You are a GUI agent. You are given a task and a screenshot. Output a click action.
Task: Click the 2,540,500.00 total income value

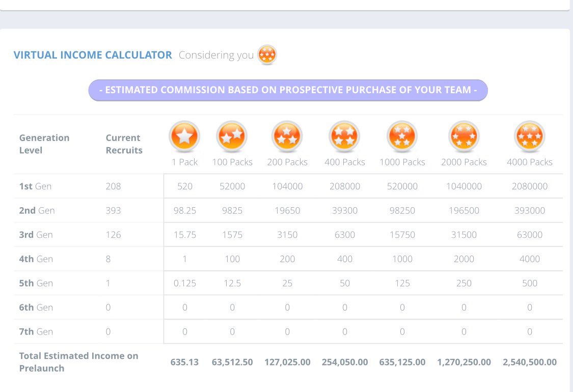(x=530, y=362)
